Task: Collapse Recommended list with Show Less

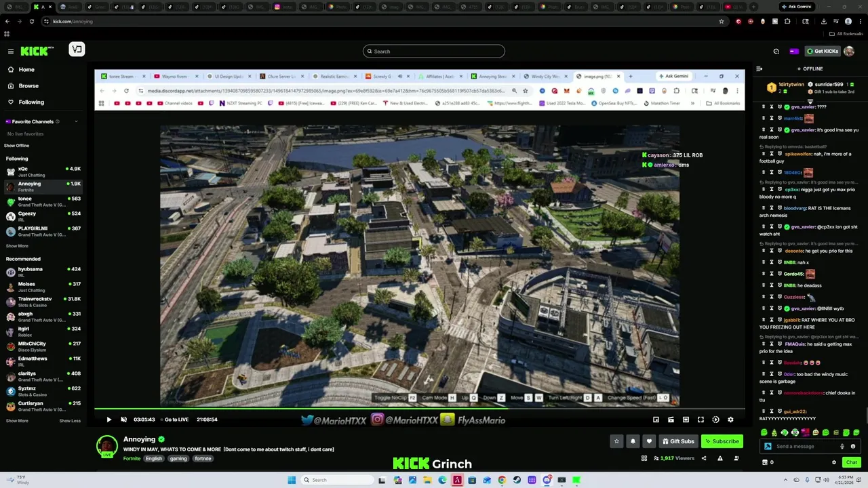Action: coord(70,421)
